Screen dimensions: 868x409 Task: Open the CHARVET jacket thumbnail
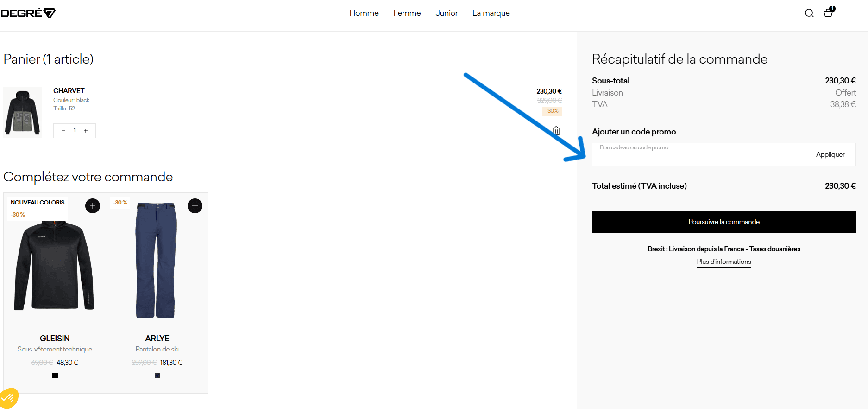click(23, 112)
